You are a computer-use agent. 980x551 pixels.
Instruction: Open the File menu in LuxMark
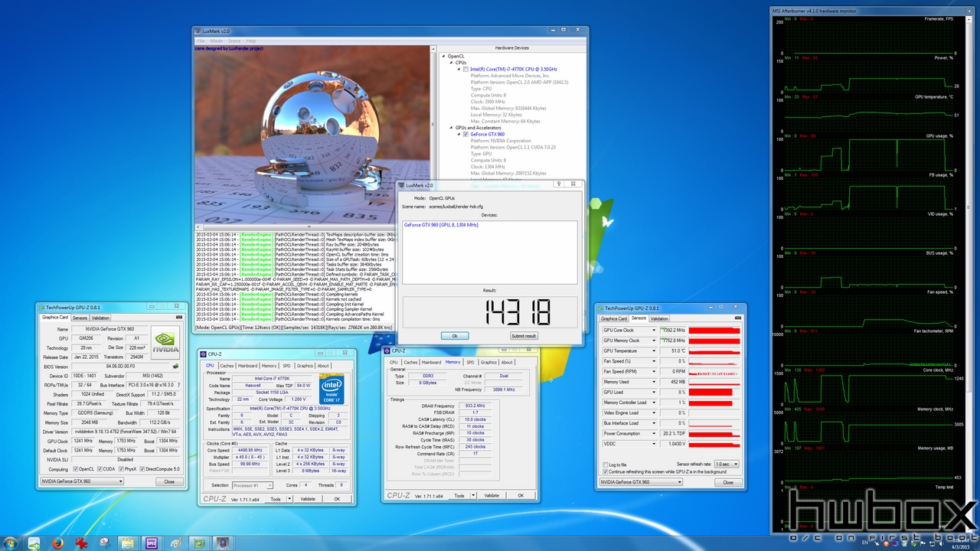[x=201, y=41]
